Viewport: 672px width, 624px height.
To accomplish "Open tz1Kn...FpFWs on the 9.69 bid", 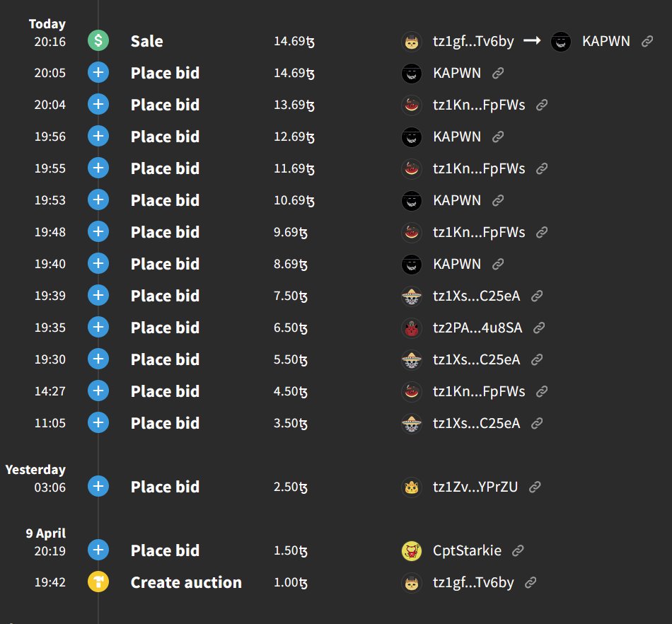I will (479, 232).
